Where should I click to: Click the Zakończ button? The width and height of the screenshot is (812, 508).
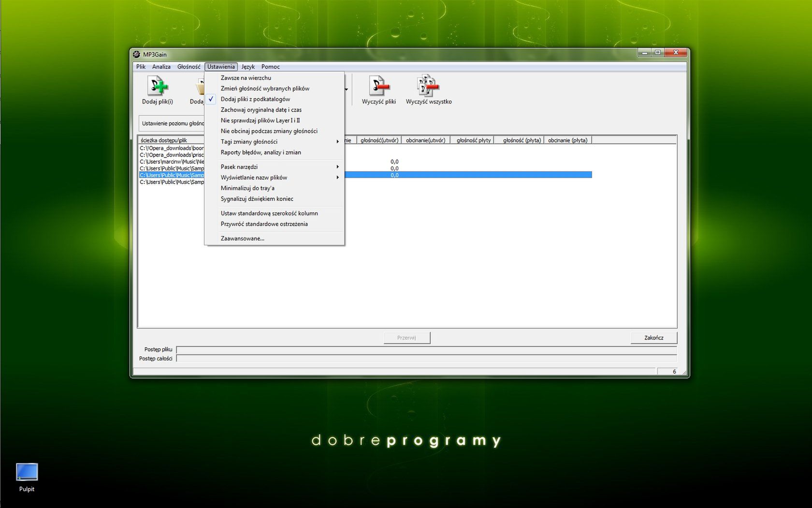pos(653,338)
